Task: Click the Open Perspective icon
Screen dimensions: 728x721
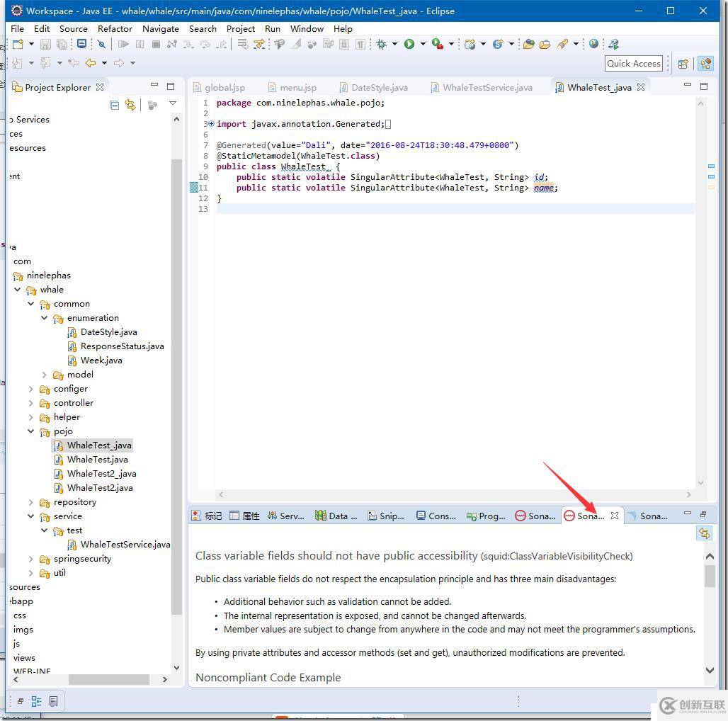Action: [683, 64]
